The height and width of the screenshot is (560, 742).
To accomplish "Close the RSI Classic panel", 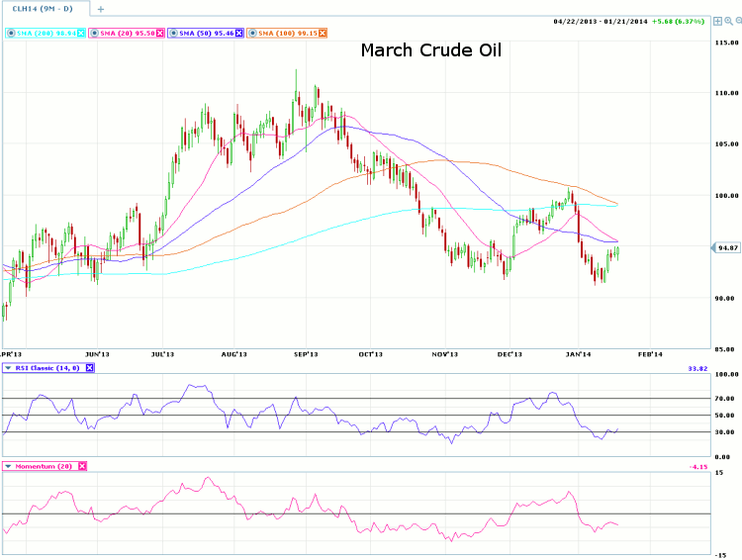I will point(89,367).
